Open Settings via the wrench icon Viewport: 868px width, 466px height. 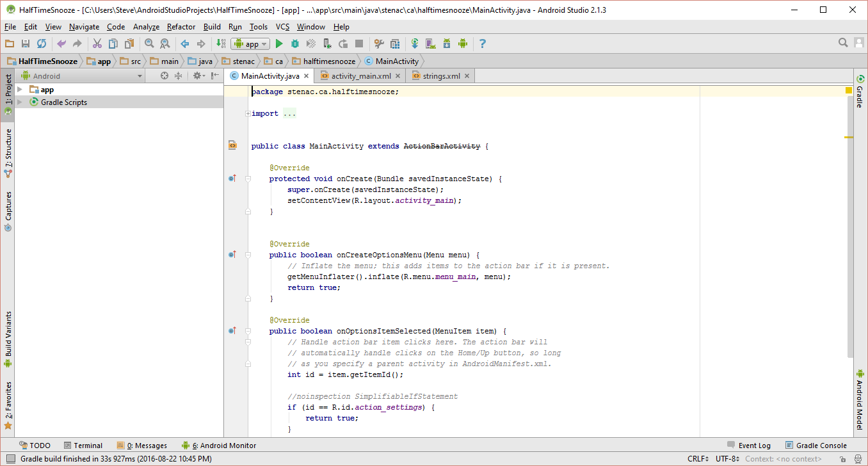coord(379,44)
